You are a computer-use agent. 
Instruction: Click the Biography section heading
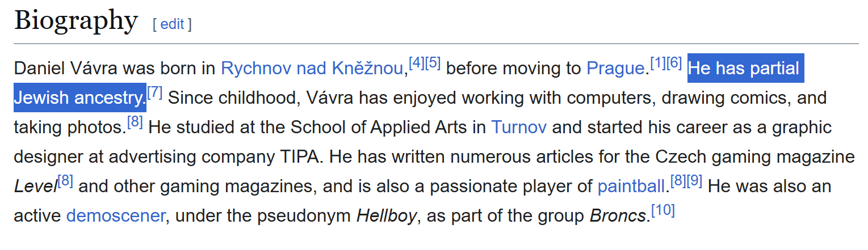coord(76,22)
